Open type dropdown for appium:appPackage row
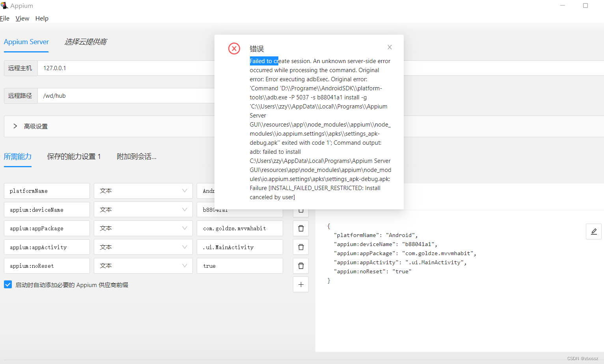This screenshot has height=364, width=604. coord(143,228)
